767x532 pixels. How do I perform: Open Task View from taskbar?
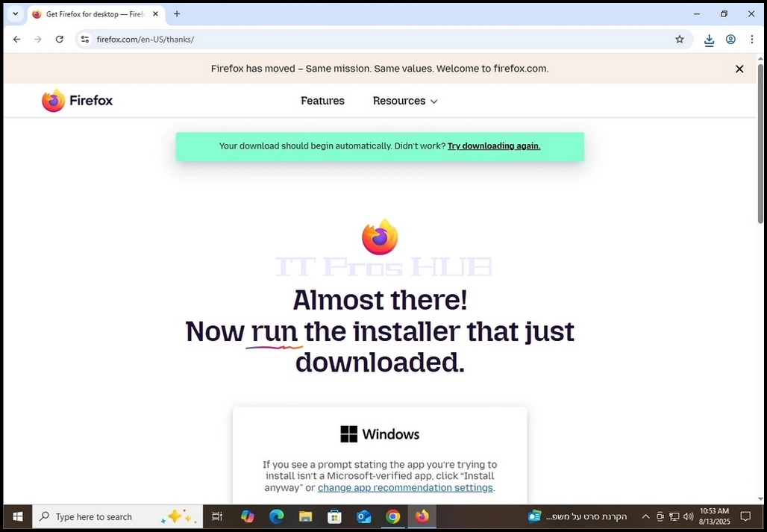pyautogui.click(x=217, y=516)
